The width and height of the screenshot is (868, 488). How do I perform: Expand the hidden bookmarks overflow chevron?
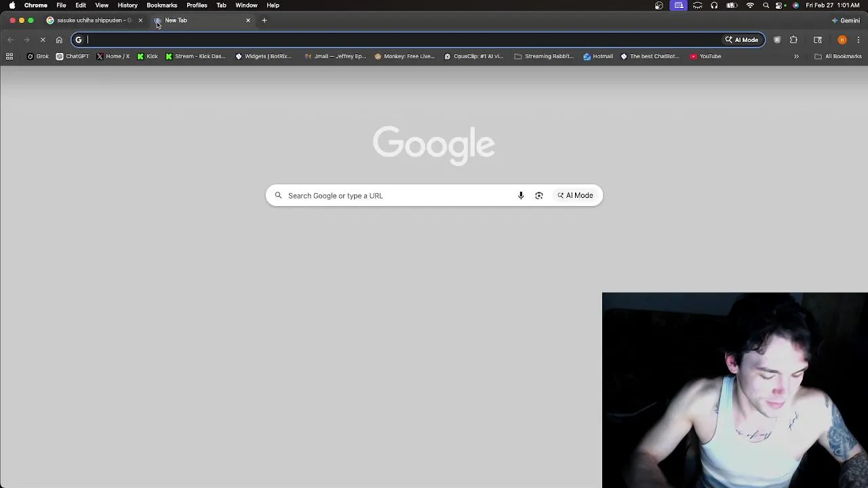coord(796,56)
